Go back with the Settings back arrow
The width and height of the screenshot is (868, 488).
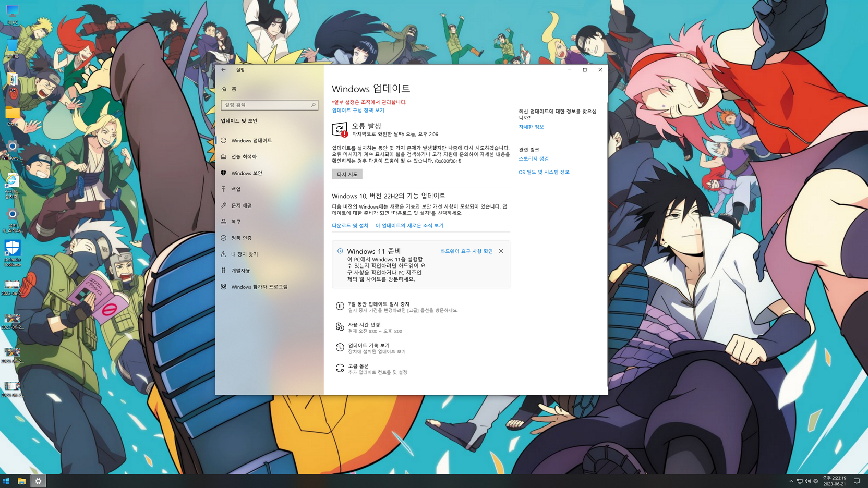[223, 70]
